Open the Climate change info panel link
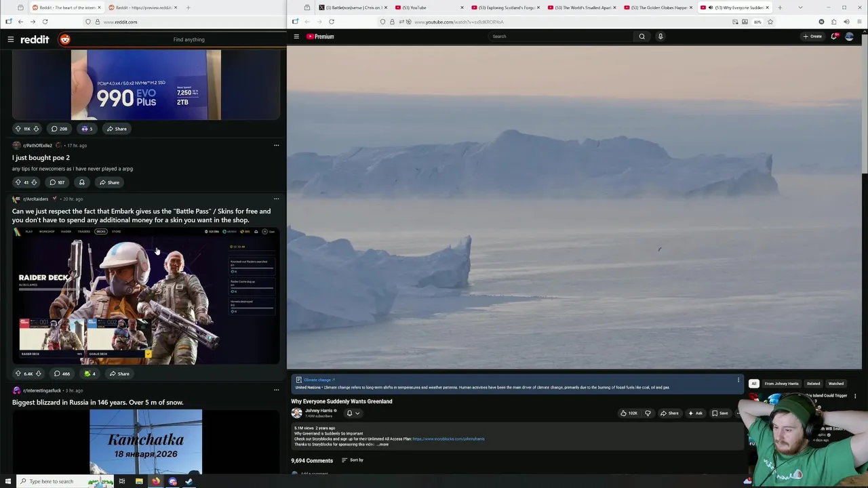The width and height of the screenshot is (868, 488). coord(319,380)
